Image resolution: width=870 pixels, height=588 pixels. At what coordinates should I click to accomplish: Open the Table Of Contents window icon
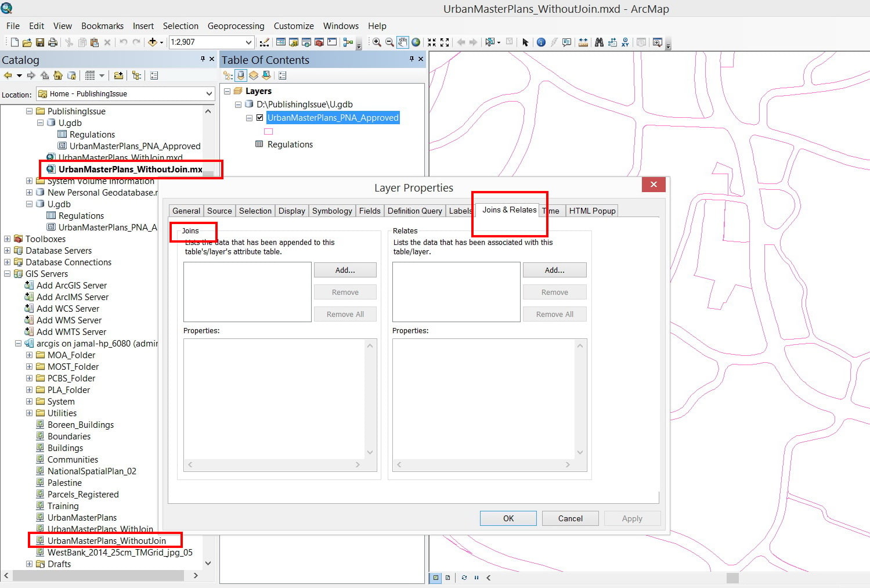pyautogui.click(x=281, y=42)
